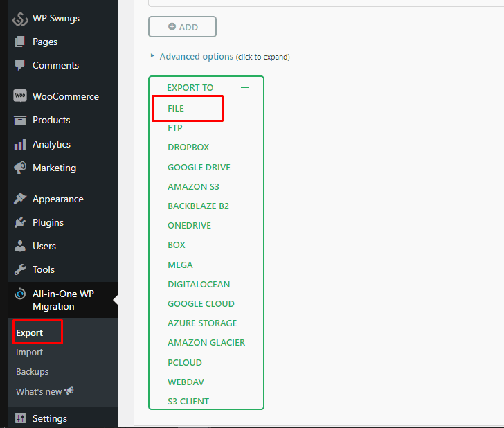Open the EXPORT TO dropdown header

pos(206,87)
